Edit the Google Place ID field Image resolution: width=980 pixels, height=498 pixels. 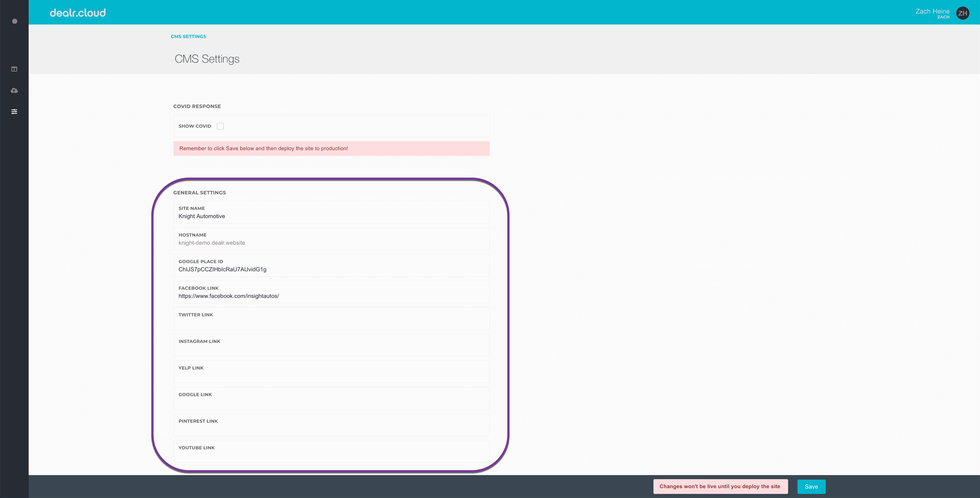(x=331, y=269)
